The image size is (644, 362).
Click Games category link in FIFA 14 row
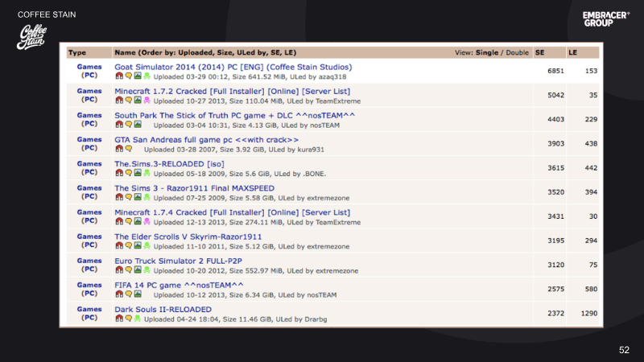coord(89,285)
